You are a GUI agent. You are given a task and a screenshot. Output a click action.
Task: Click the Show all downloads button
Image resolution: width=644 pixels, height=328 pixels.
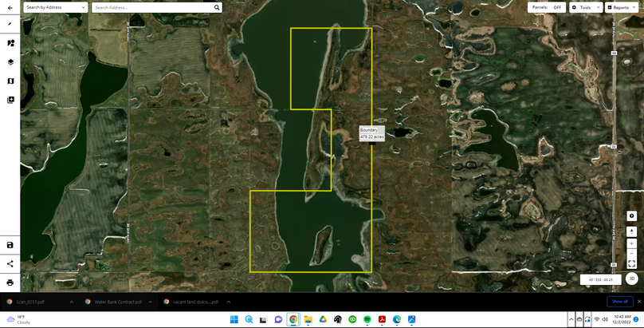pyautogui.click(x=618, y=302)
